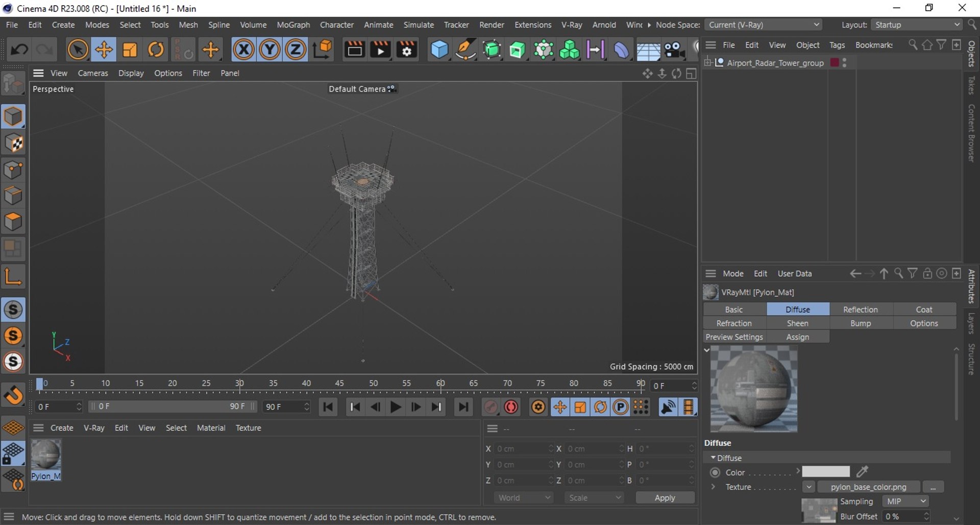This screenshot has height=525, width=980.
Task: Click the texture browse ellipsis button
Action: 933,487
